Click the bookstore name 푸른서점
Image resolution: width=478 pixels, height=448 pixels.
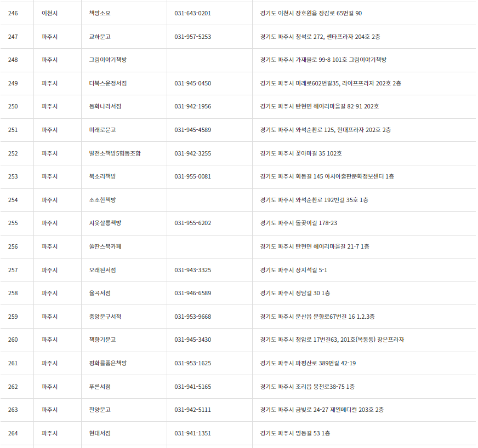pyautogui.click(x=100, y=387)
